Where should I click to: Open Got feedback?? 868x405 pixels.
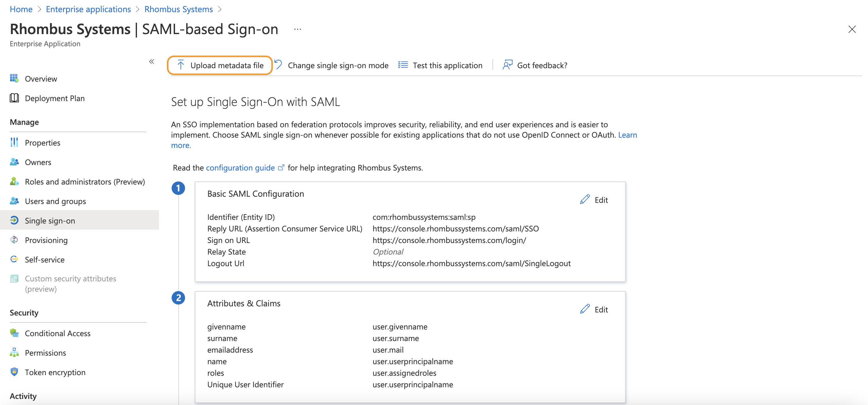point(535,65)
